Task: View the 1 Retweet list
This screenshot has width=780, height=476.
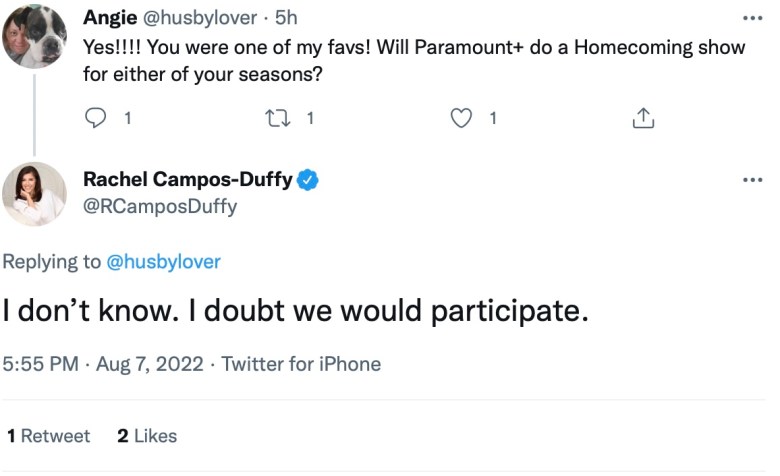Action: click(x=48, y=436)
